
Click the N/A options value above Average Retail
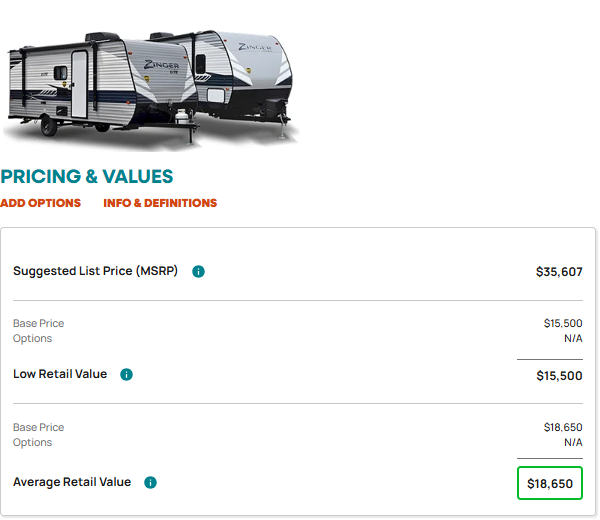(573, 443)
